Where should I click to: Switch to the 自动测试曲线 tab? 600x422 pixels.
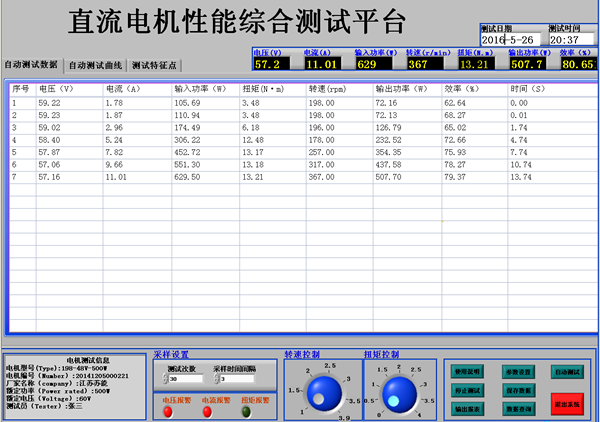[x=95, y=65]
